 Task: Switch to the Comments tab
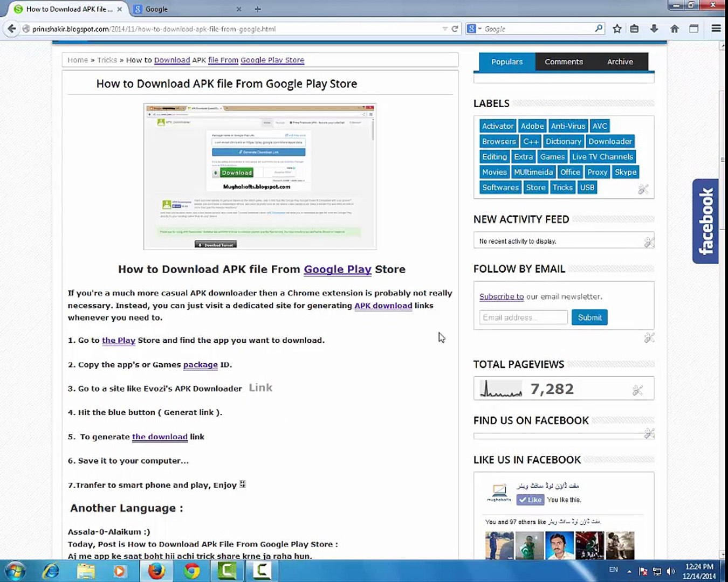tap(564, 61)
